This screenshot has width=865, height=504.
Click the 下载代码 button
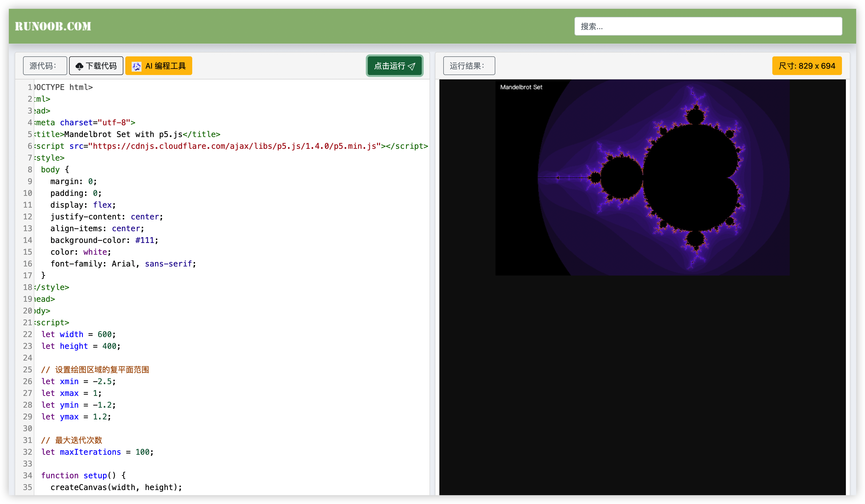point(96,66)
